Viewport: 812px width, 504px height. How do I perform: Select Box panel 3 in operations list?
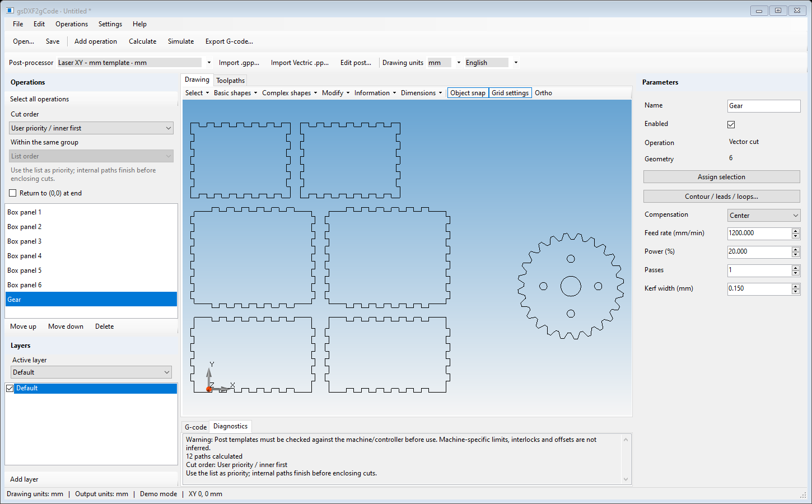pos(91,241)
